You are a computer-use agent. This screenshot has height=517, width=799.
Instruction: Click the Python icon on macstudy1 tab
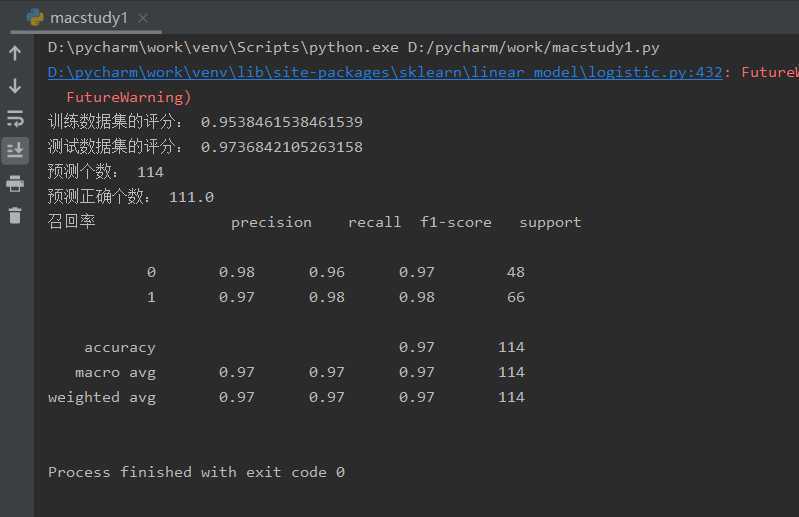pyautogui.click(x=35, y=17)
